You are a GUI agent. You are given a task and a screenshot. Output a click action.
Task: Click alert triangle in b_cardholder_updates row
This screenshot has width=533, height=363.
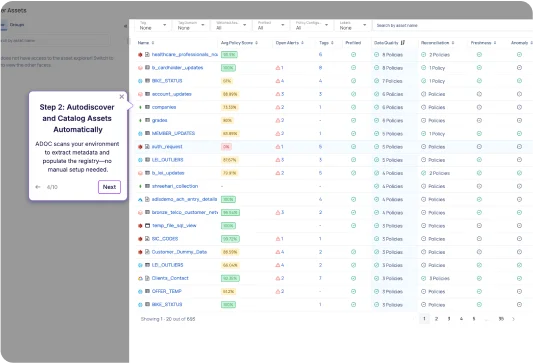pos(278,68)
